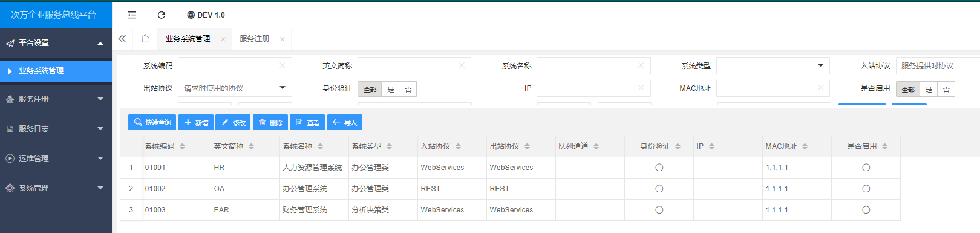
Task: Switch to the 服务注册 tab
Action: [255, 39]
